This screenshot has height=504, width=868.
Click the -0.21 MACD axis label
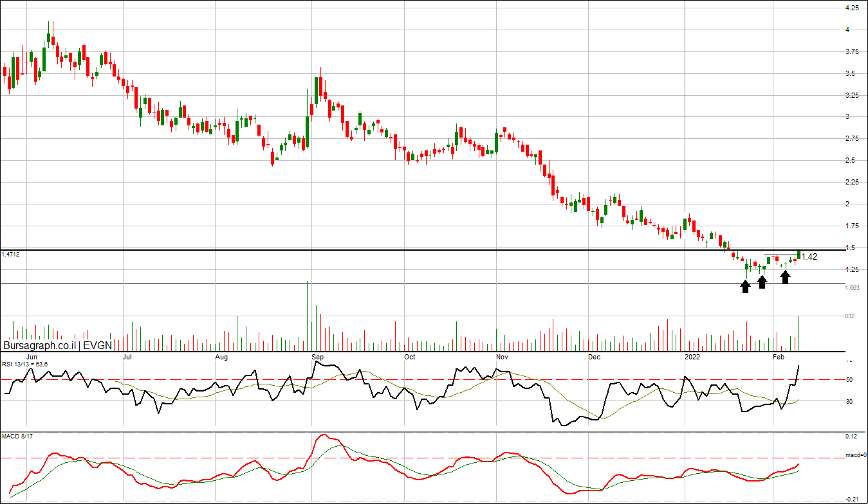(850, 499)
